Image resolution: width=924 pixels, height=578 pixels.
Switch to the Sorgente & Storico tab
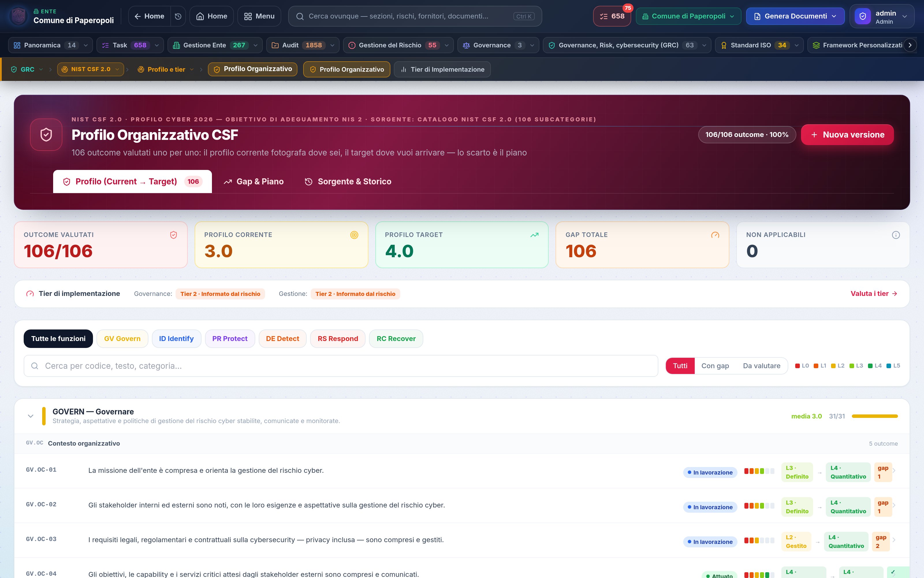click(348, 181)
